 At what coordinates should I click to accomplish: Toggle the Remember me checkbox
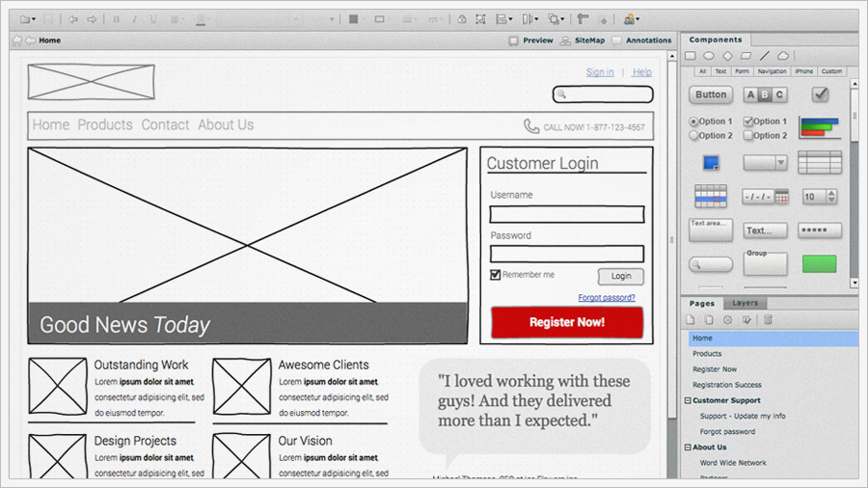[496, 275]
